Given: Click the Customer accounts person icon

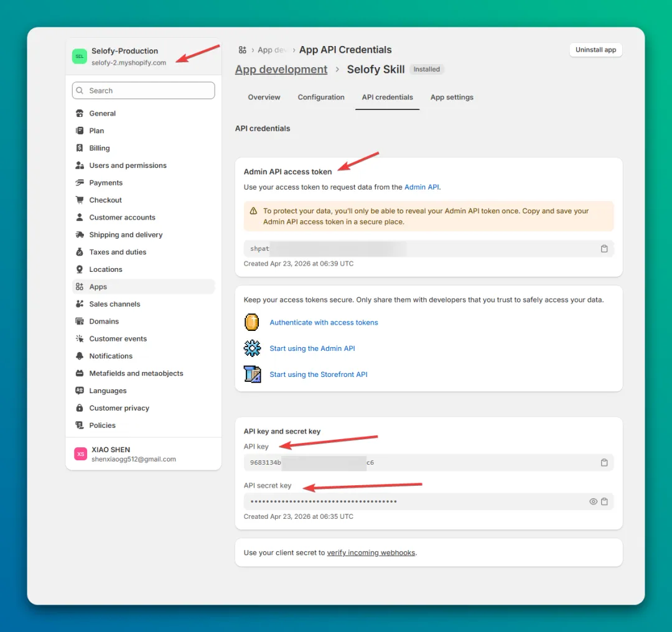Looking at the screenshot, I should 79,217.
